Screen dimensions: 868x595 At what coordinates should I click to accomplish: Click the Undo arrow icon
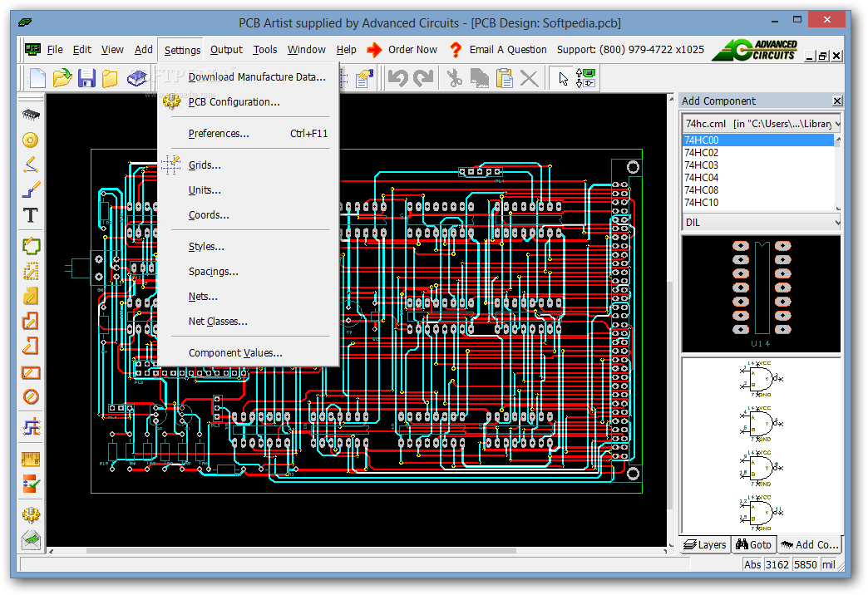(397, 78)
